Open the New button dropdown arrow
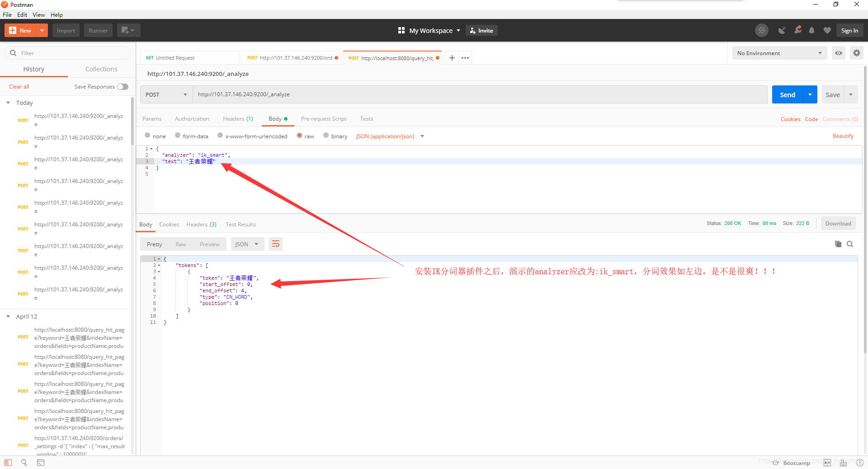The width and height of the screenshot is (868, 469). click(x=42, y=30)
